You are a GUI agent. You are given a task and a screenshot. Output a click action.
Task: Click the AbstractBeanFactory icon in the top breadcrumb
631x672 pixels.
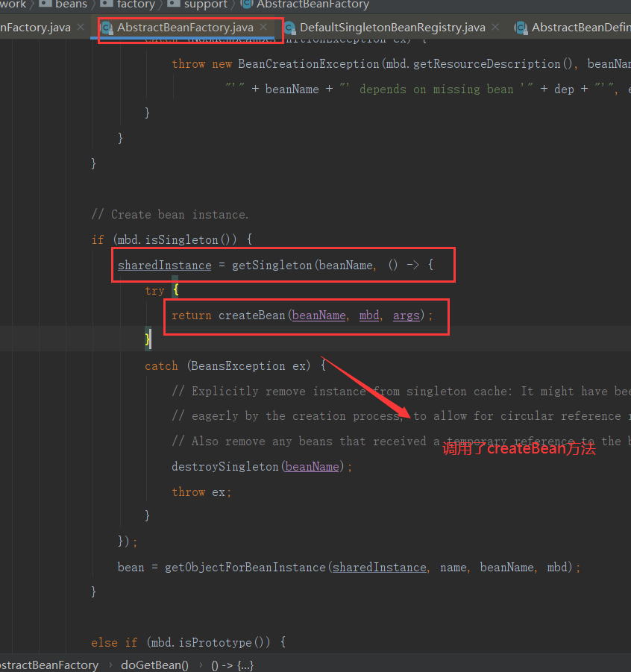tap(248, 5)
